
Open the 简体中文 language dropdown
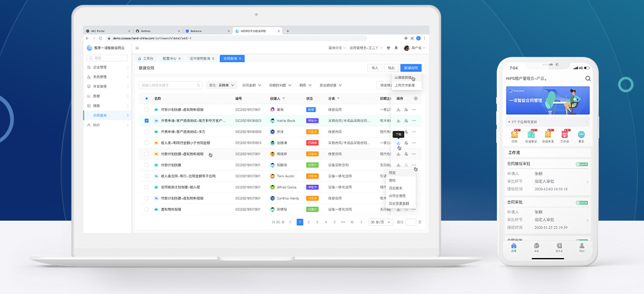click(336, 48)
